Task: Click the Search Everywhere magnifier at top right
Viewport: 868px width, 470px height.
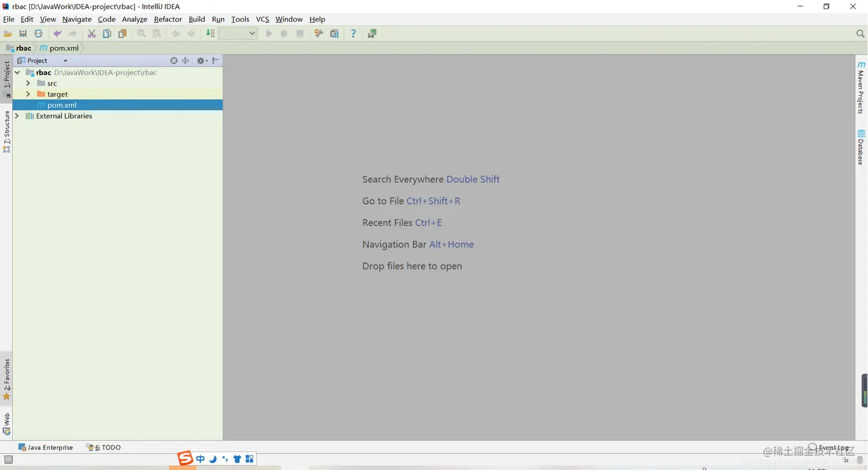Action: coord(860,34)
